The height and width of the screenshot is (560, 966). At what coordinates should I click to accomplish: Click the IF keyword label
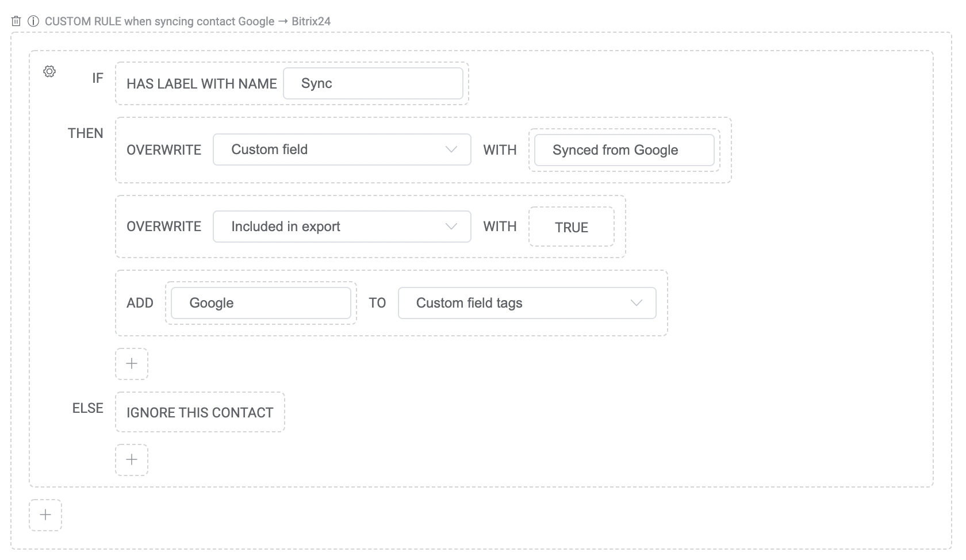(x=98, y=78)
